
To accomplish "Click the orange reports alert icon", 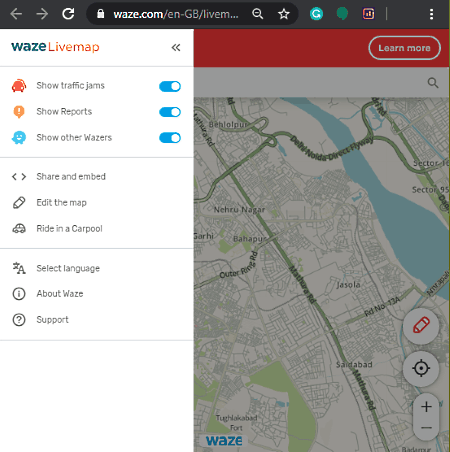I will (x=19, y=112).
